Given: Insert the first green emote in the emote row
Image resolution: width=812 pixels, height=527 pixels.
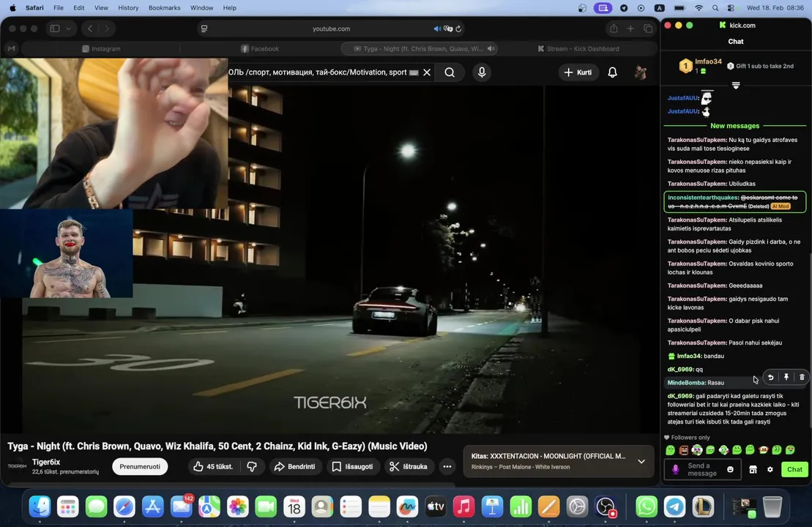Looking at the screenshot, I should [670, 450].
